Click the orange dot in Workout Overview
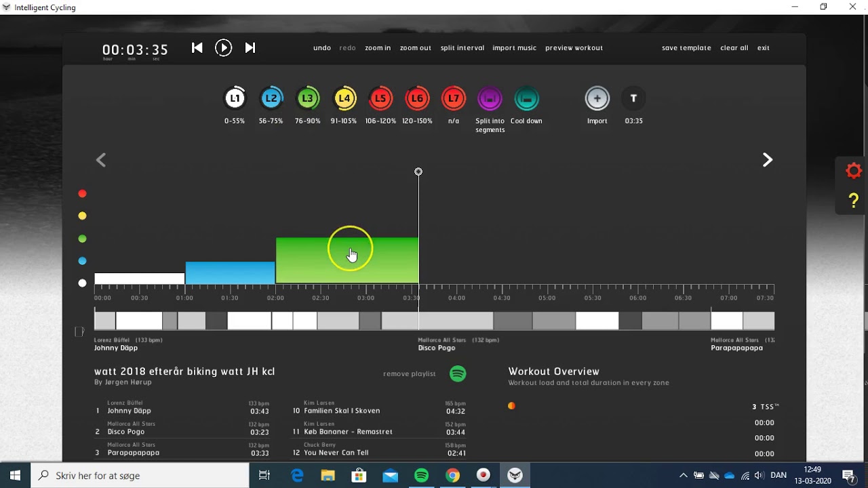 pyautogui.click(x=511, y=406)
